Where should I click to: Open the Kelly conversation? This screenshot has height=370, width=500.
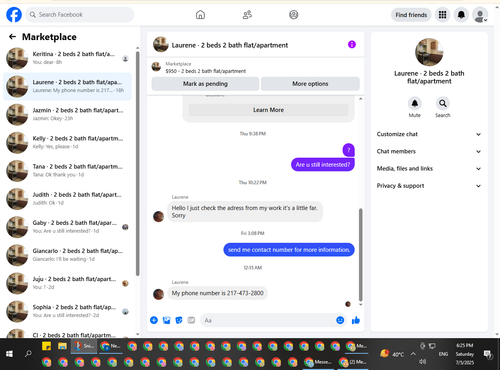coord(68,142)
